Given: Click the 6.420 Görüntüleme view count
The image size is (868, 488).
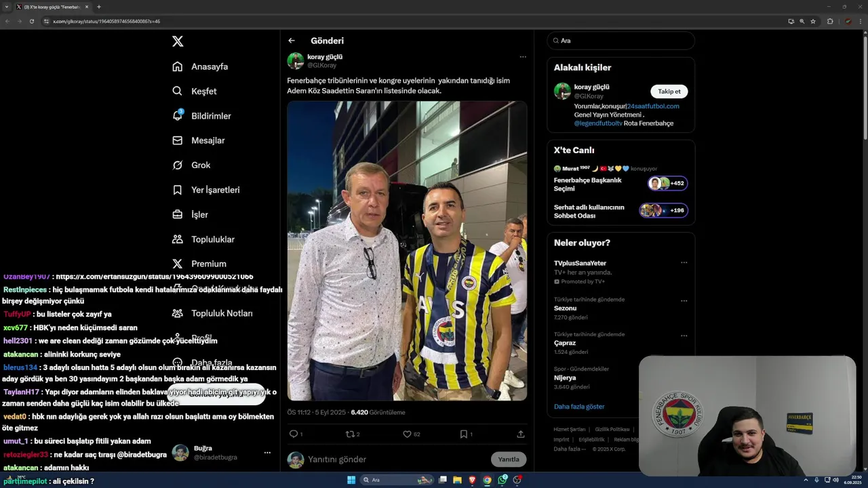Looking at the screenshot, I should 378,412.
